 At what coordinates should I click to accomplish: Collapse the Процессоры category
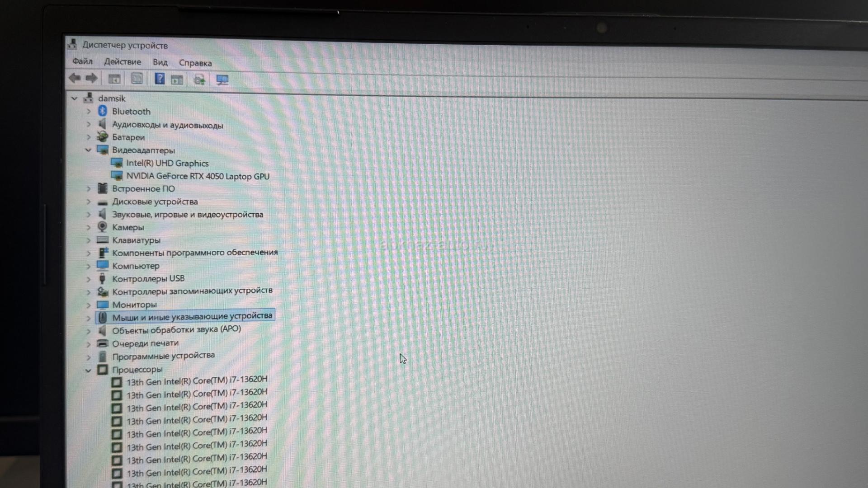(88, 370)
